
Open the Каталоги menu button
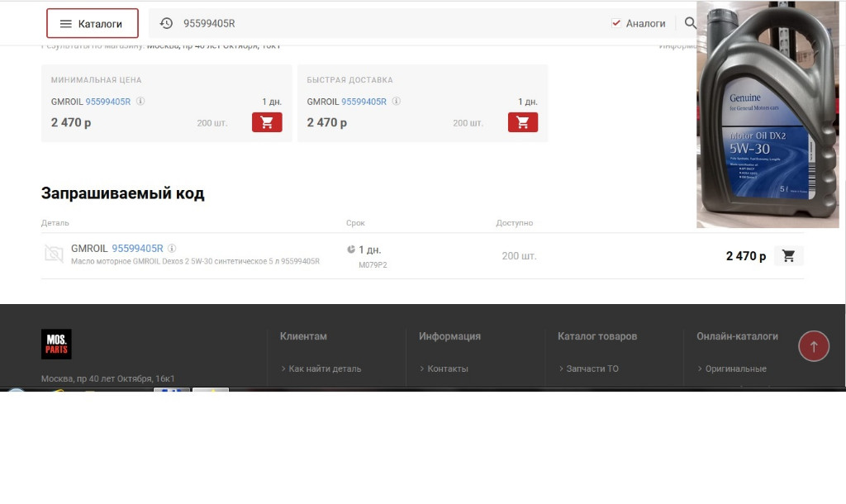click(93, 23)
